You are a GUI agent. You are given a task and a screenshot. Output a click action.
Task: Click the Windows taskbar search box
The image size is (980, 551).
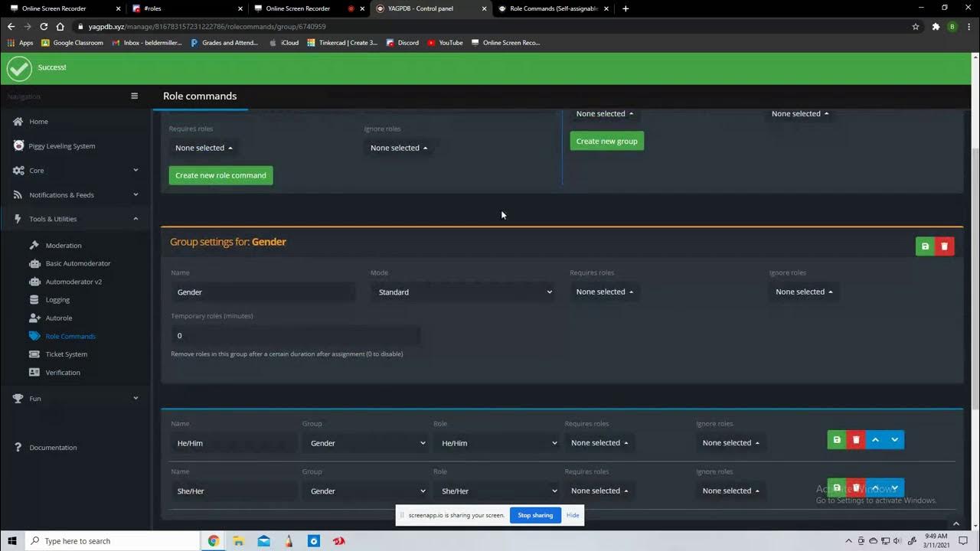click(x=113, y=541)
